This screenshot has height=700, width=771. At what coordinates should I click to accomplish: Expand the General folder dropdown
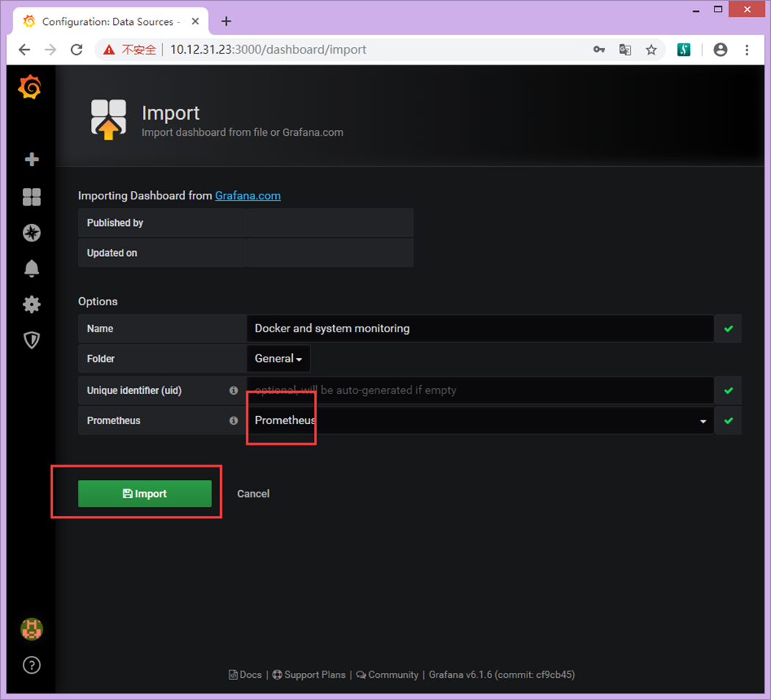point(278,359)
